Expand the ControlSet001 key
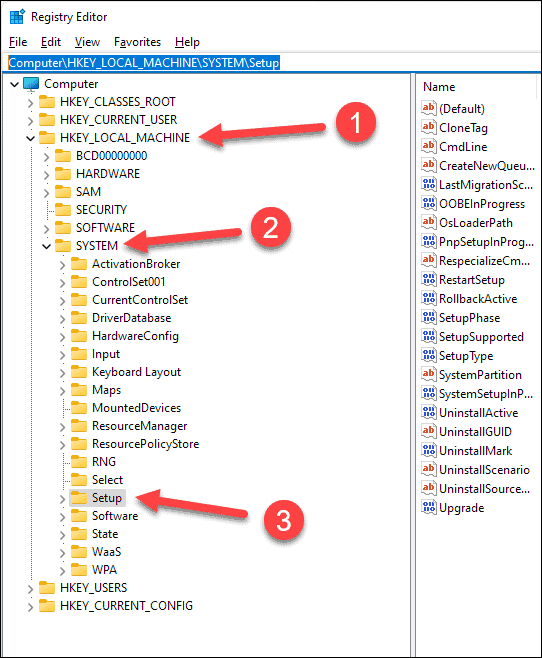Image resolution: width=542 pixels, height=658 pixels. pos(63,283)
